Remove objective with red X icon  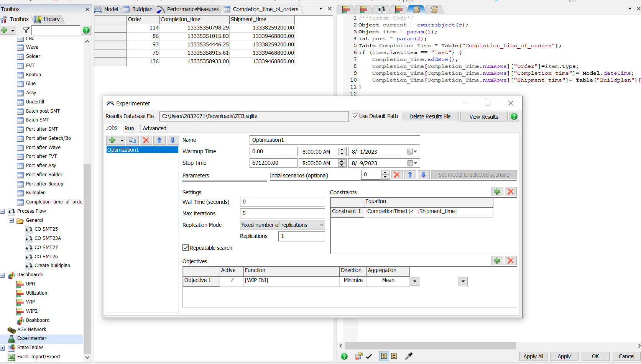tap(510, 261)
